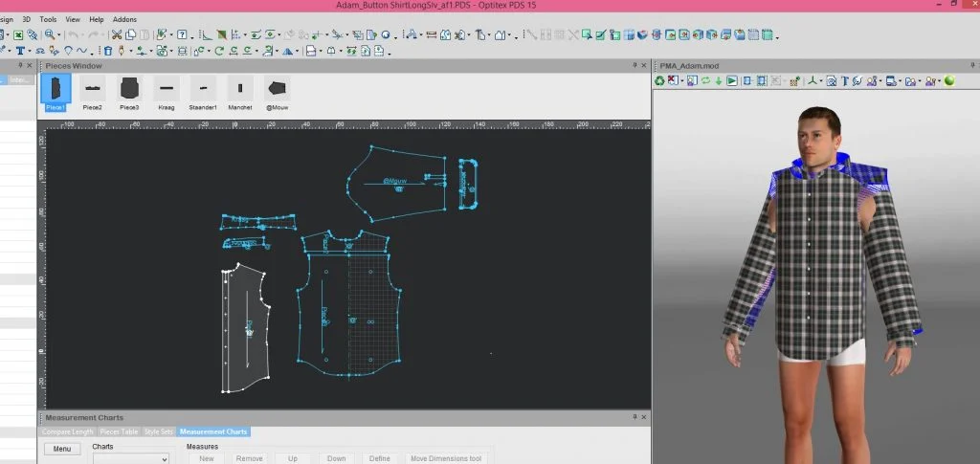Click the Cut scissors icon in toolbar
The image size is (980, 464).
(116, 35)
